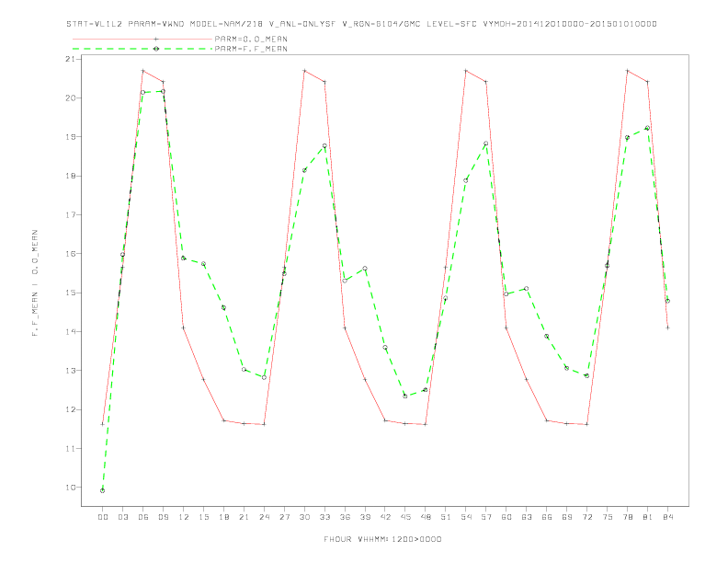Viewport: 728px width, 563px height.
Task: Click x-axis forecast hour label 75
Action: click(x=608, y=517)
